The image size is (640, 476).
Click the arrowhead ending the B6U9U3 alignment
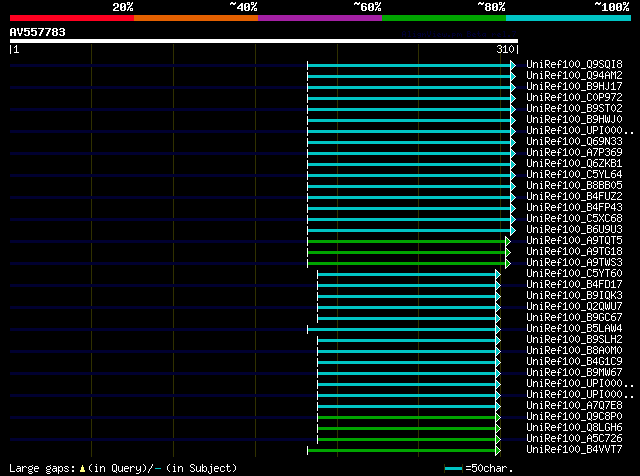(513, 230)
